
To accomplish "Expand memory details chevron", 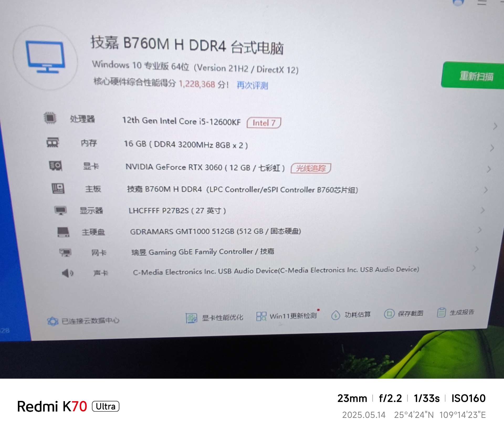I will click(x=492, y=148).
